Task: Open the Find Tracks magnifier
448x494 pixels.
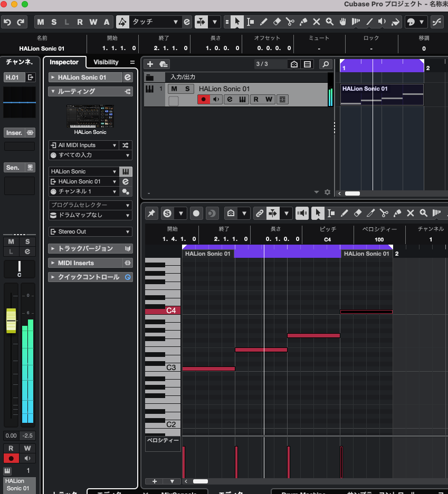Action: (x=326, y=64)
